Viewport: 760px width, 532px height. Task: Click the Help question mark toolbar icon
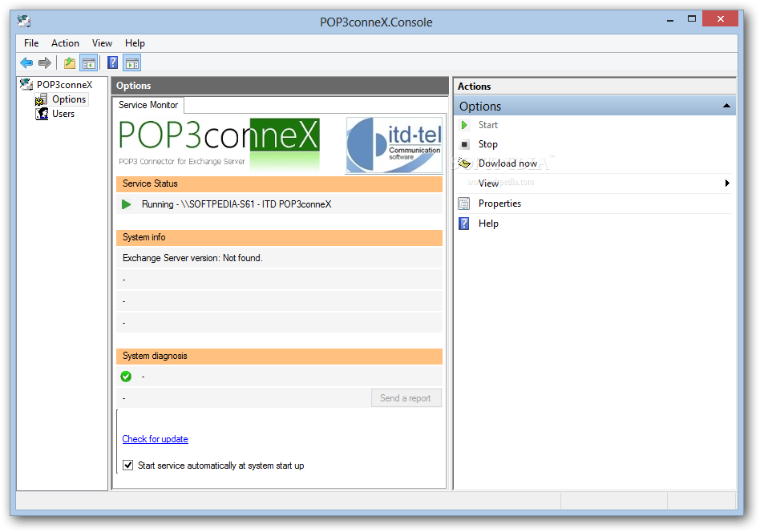point(112,62)
